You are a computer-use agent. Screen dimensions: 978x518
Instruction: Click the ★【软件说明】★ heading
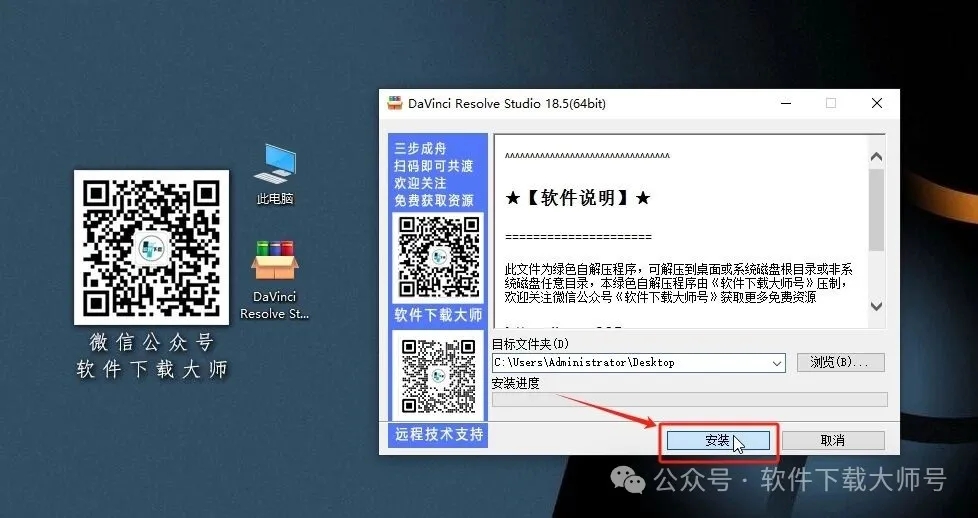point(578,198)
